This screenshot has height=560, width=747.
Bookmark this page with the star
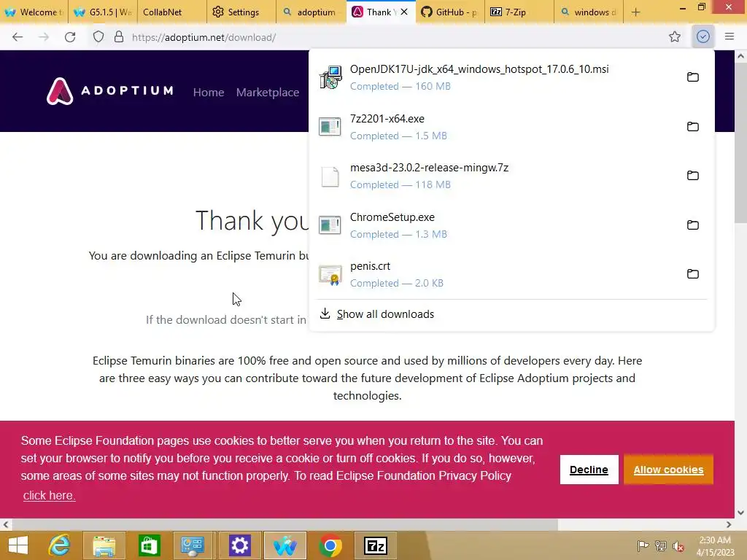675,36
